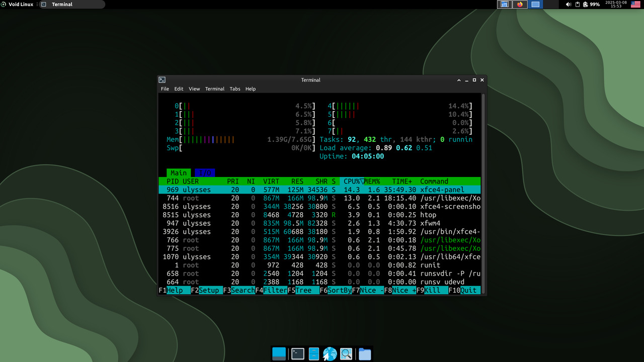Click the volume speaker icon in top panel

[x=569, y=5]
